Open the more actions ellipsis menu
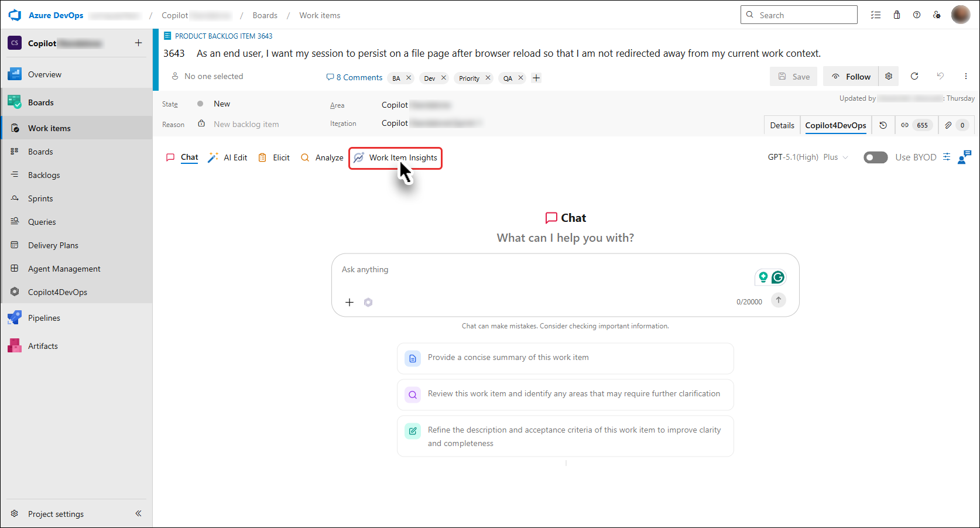 [966, 76]
